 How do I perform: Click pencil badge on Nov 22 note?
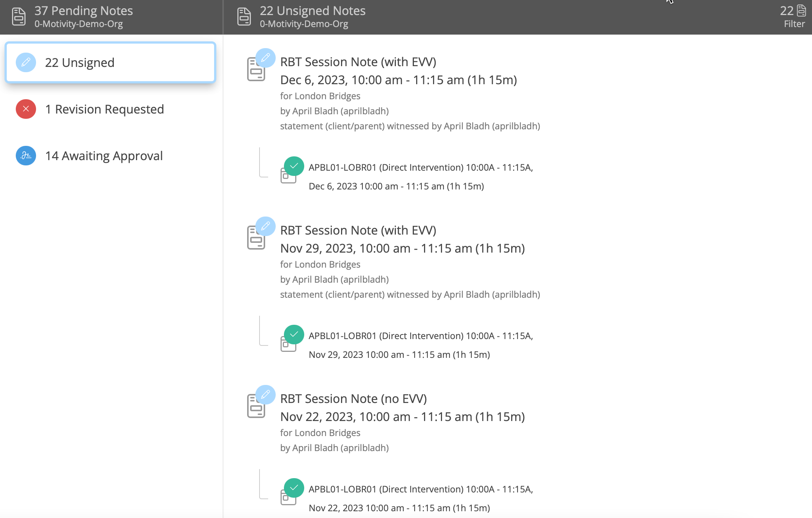[266, 395]
